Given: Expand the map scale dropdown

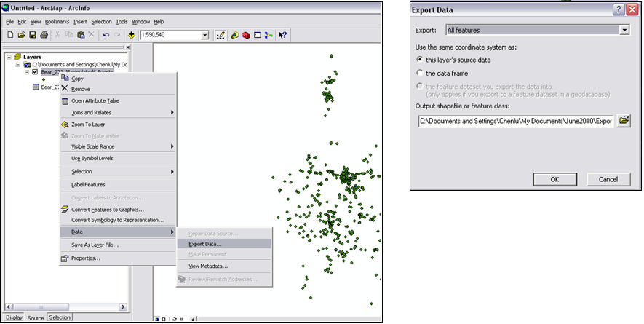Looking at the screenshot, I should coord(204,35).
